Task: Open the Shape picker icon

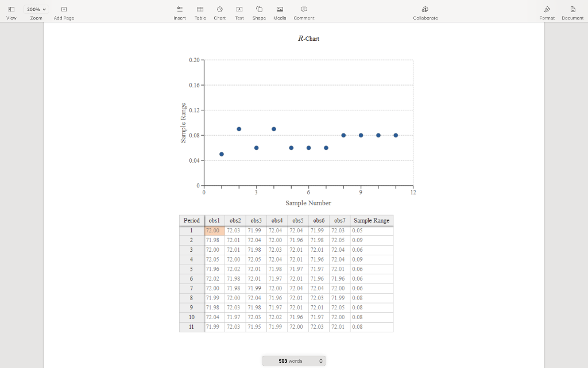Action: pyautogui.click(x=259, y=9)
